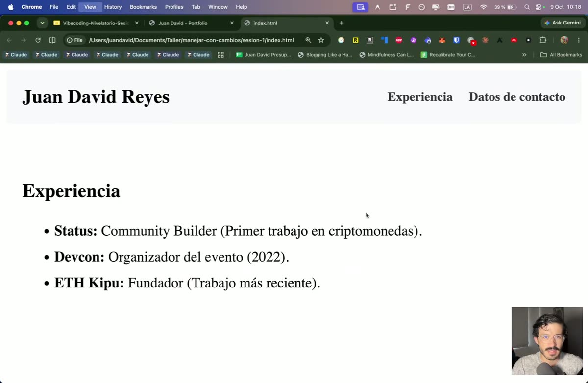Follow the Datos de contacto nav link

[x=517, y=97]
